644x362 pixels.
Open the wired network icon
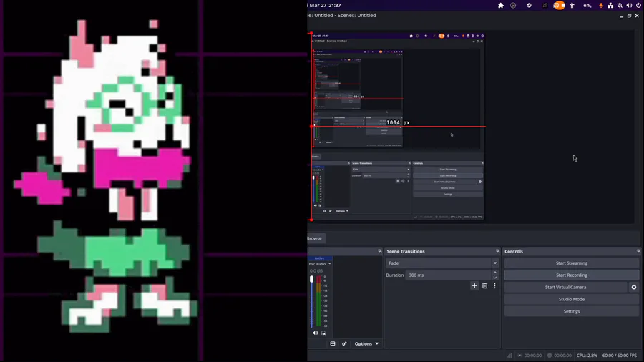[610, 5]
